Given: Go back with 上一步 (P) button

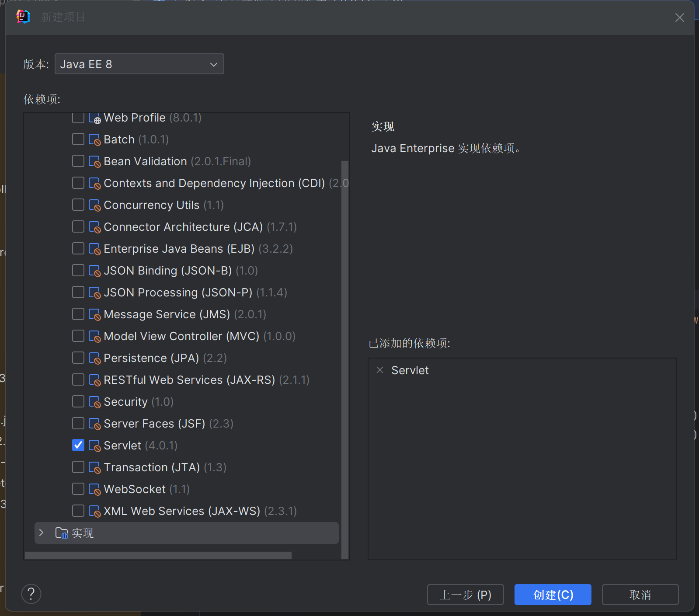Looking at the screenshot, I should click(x=465, y=595).
